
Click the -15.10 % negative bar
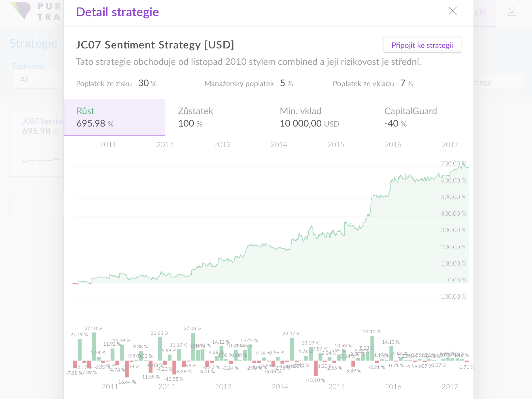[x=316, y=368]
